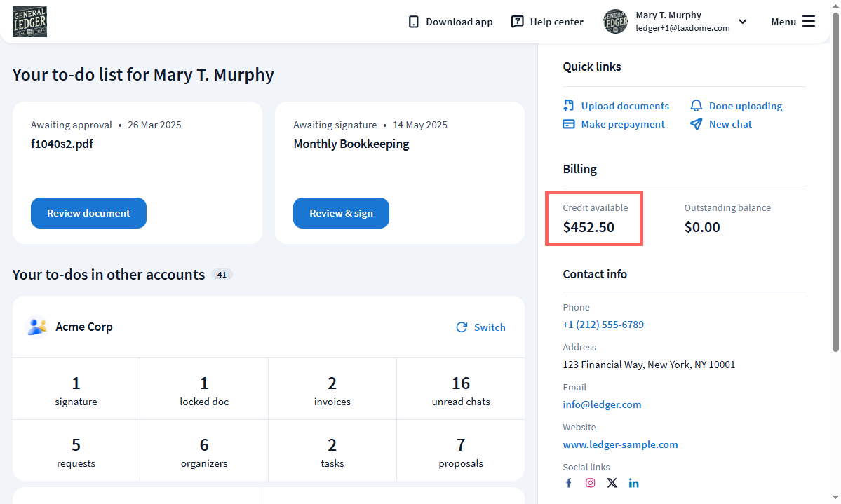The image size is (841, 504).
Task: Click the General Ledger logo
Action: pyautogui.click(x=29, y=22)
